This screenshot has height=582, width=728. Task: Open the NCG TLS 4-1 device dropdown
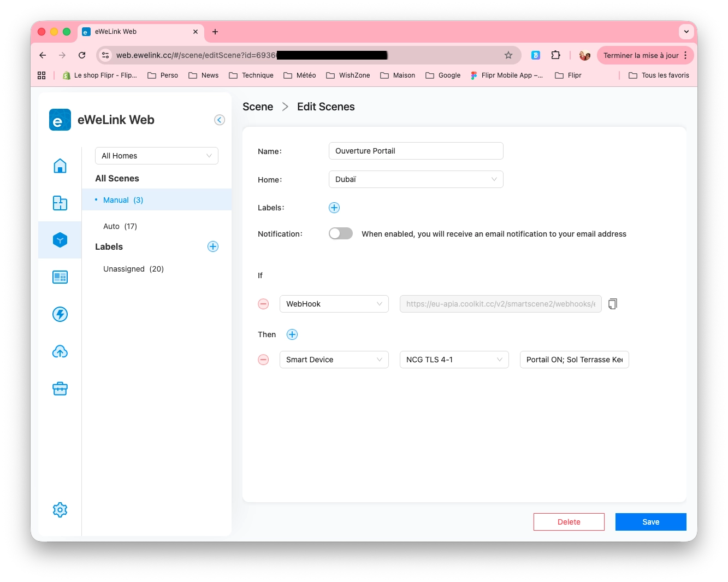454,360
